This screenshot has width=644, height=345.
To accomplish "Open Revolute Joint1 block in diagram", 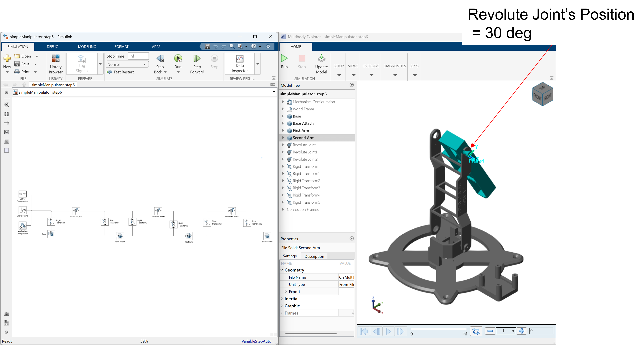I will (x=158, y=211).
